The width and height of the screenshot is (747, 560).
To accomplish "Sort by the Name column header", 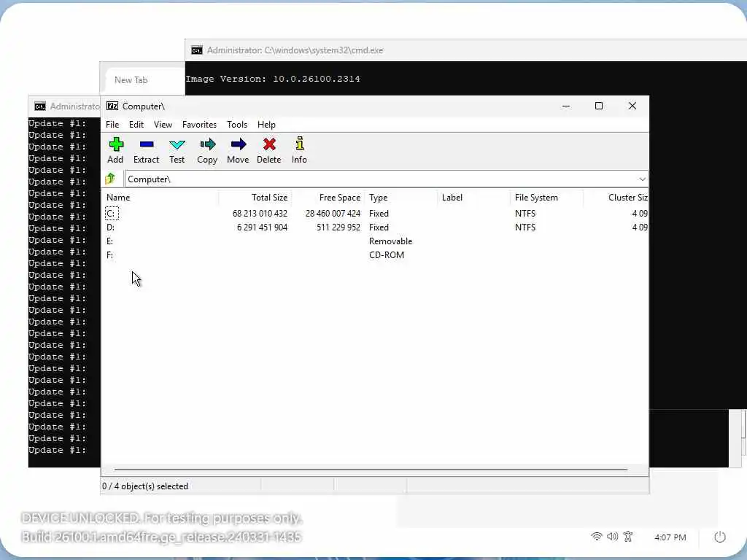I will tap(160, 197).
